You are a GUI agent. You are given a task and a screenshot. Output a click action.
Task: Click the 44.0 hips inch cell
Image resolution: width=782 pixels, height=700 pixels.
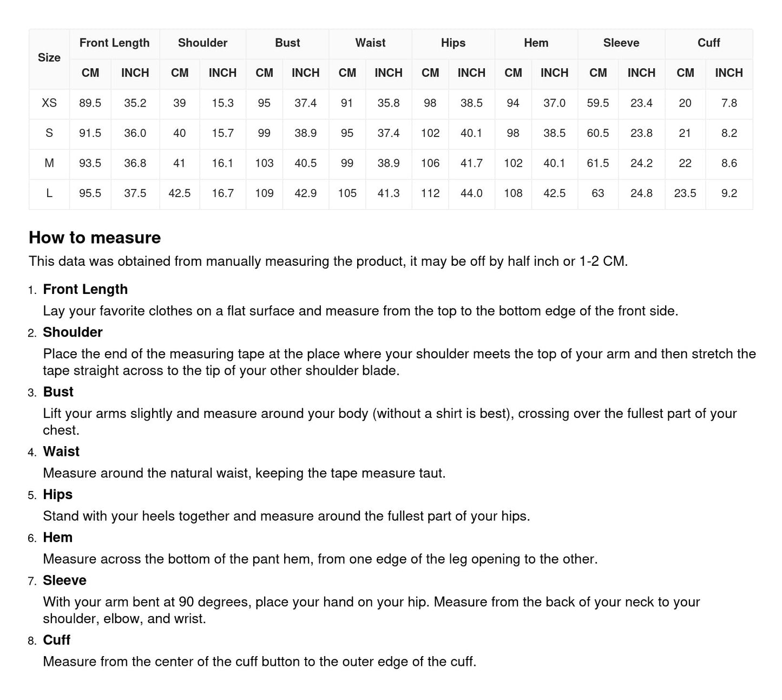(471, 193)
